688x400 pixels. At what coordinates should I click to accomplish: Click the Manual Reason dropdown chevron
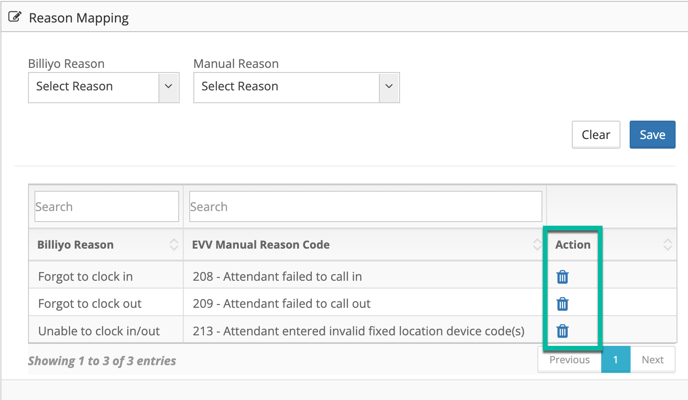click(389, 86)
